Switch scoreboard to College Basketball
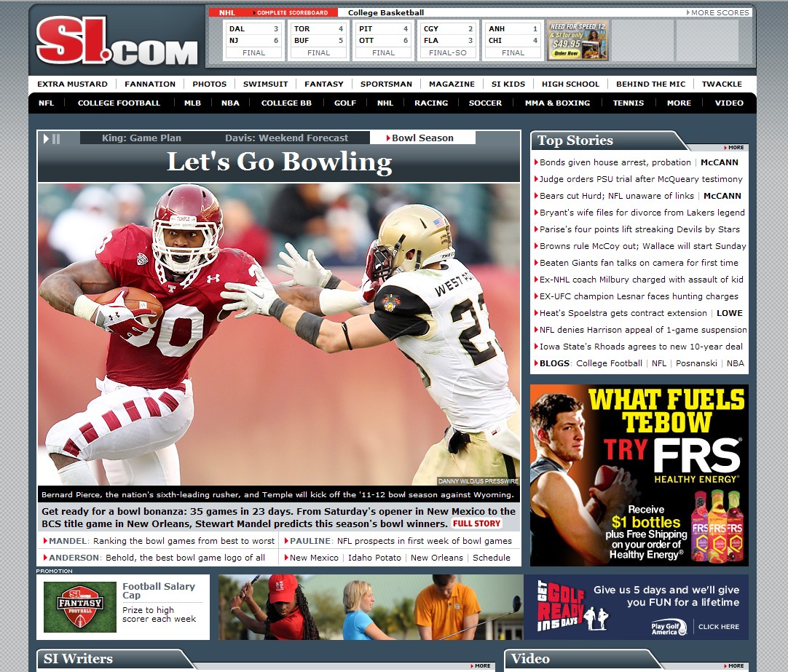The image size is (788, 672). click(385, 12)
